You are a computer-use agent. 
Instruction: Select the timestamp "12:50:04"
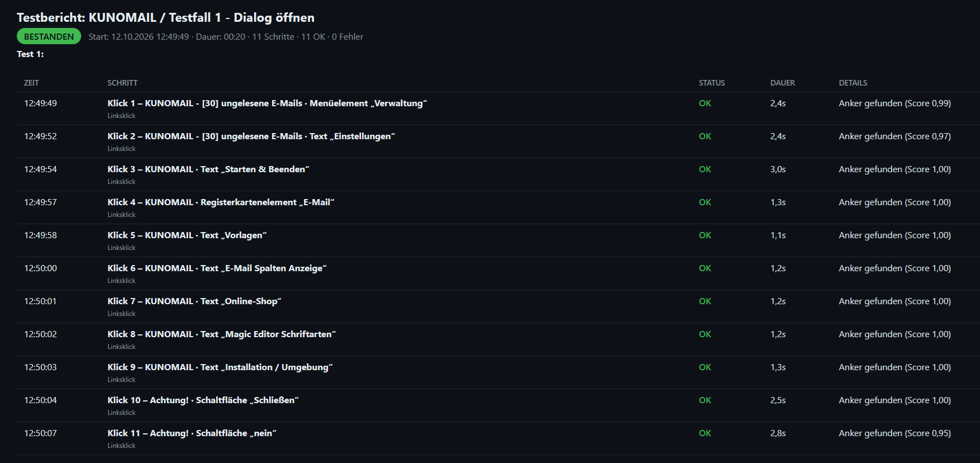pos(40,400)
